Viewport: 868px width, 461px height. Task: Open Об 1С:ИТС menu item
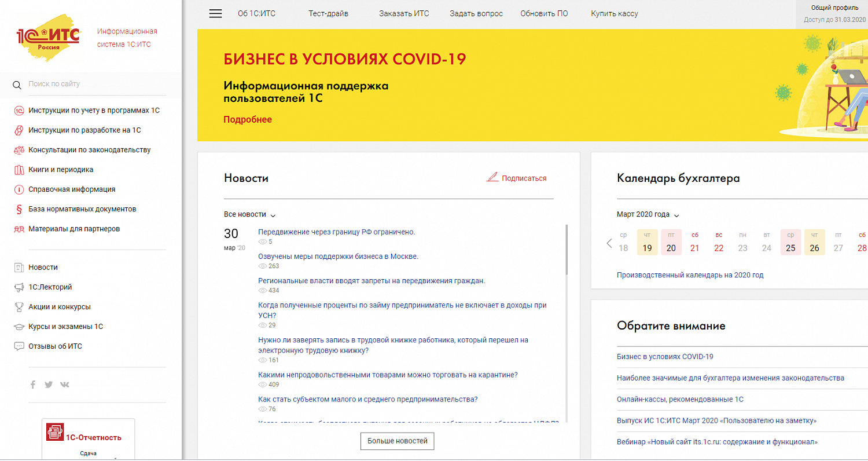click(x=255, y=13)
